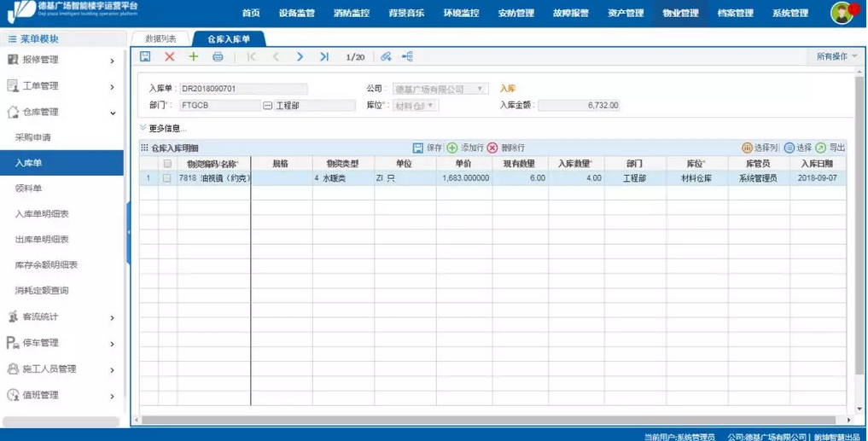868x441 pixels.
Task: Switch to the 数据列表 tab
Action: pos(160,39)
